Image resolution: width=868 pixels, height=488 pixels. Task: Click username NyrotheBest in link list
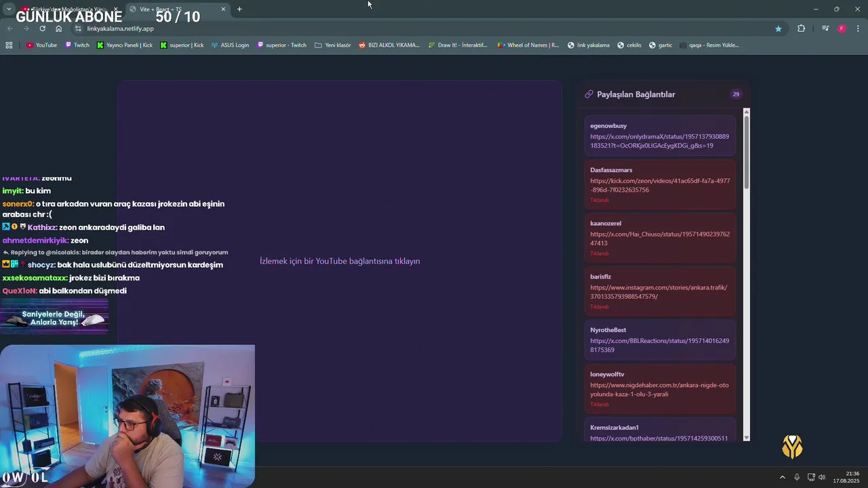pyautogui.click(x=608, y=330)
